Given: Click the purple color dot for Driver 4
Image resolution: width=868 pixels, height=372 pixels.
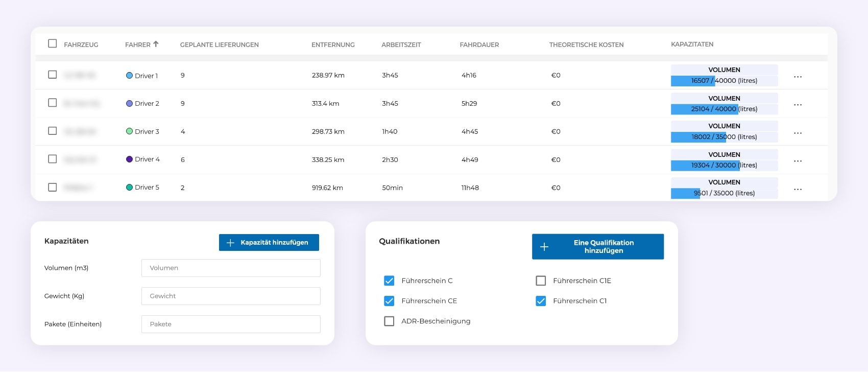Looking at the screenshot, I should (x=129, y=159).
